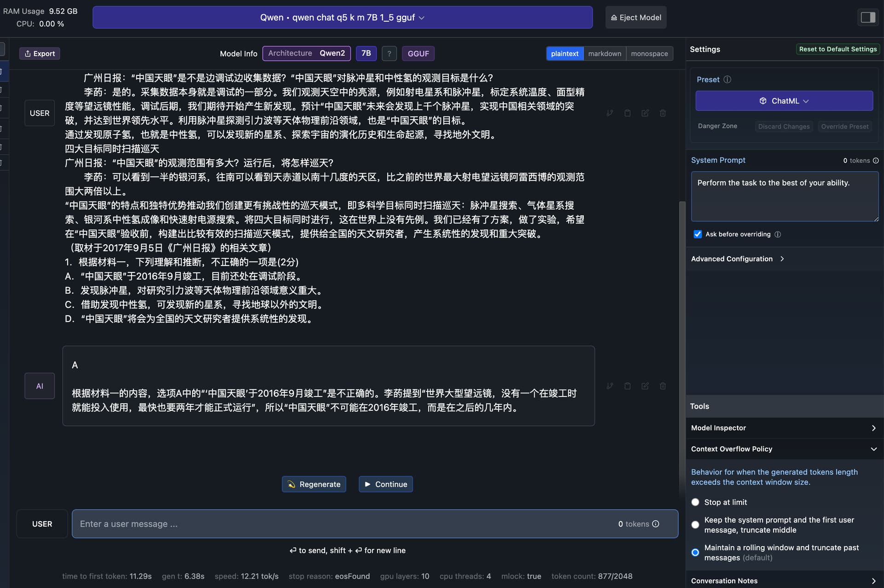Open the Qwen model selector dropdown

[x=342, y=17]
